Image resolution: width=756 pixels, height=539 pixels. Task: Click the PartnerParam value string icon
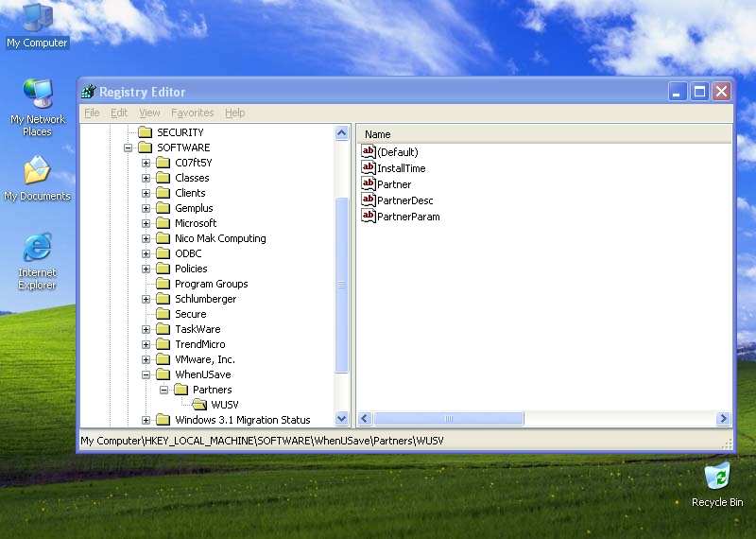tap(369, 217)
